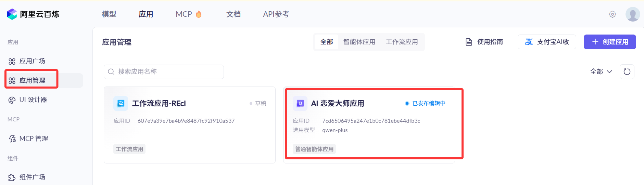
Task: Focus the 搜索应用名称 search field
Action: 164,71
